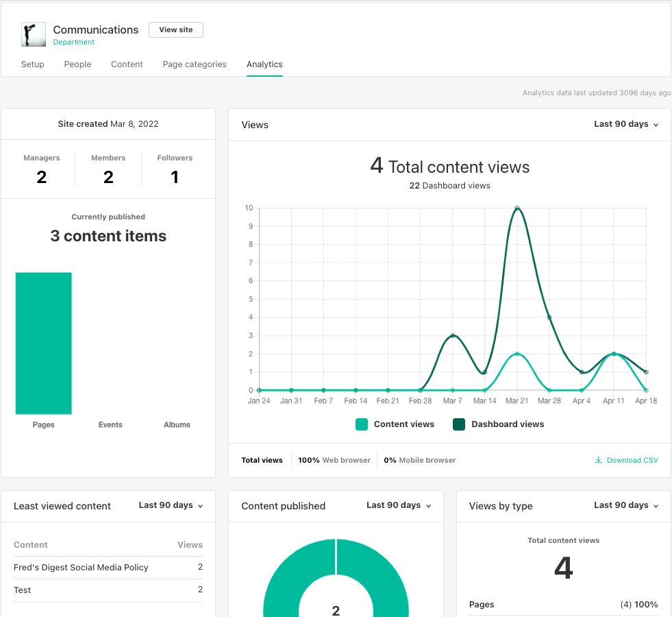Switch to the Content tab
This screenshot has width=672, height=617.
[127, 64]
